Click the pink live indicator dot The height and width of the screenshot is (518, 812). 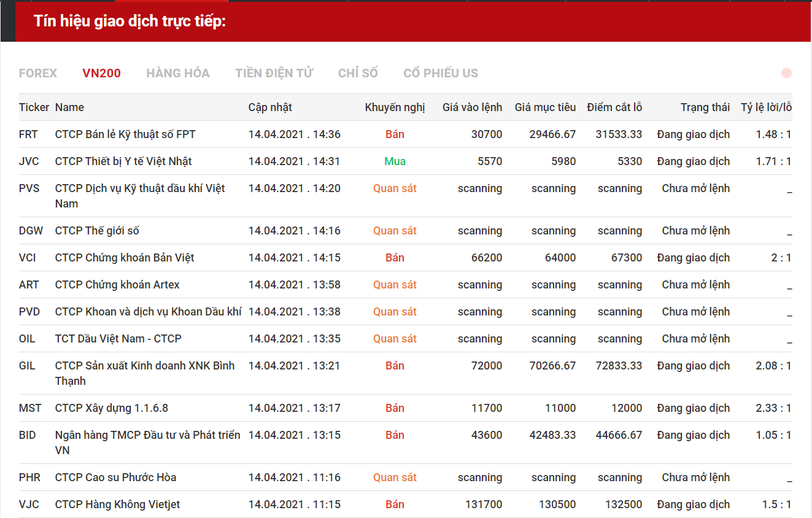coord(786,73)
